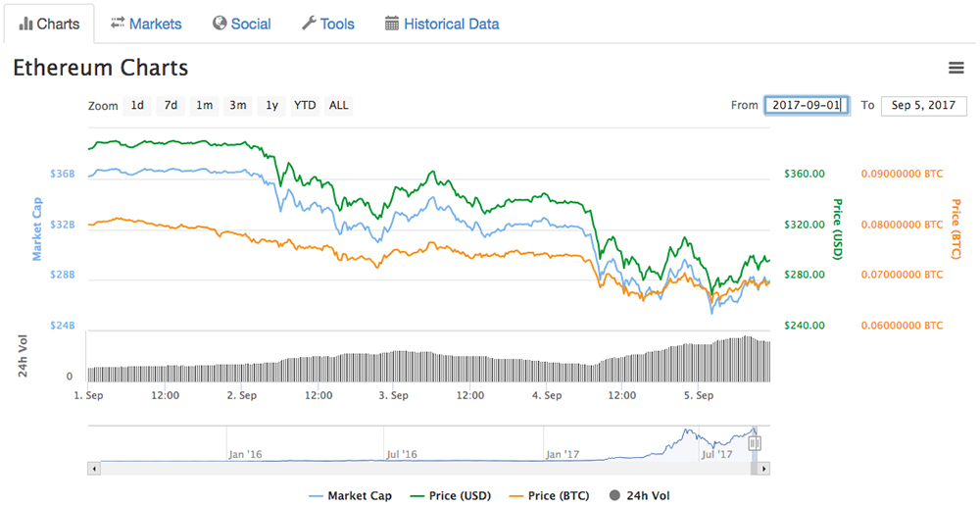Screen dimensions: 980x507
Task: Click the 0.06000000 BTC axis label
Action: tap(902, 325)
